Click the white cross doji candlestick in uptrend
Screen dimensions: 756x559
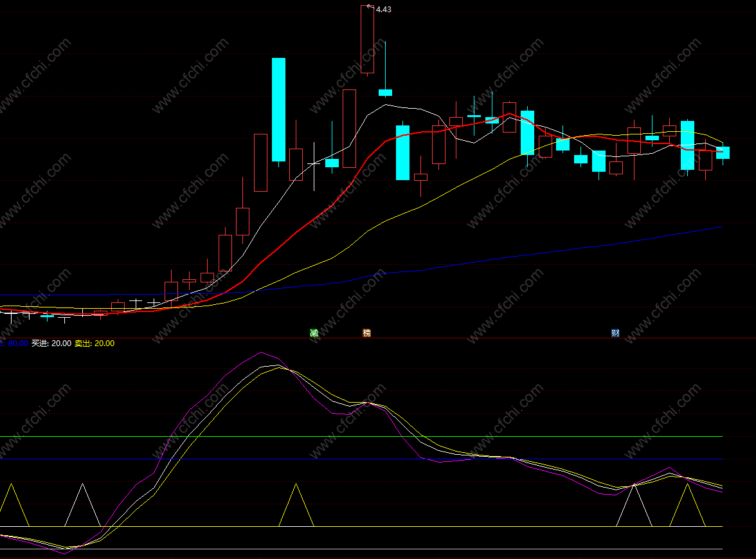click(x=314, y=164)
